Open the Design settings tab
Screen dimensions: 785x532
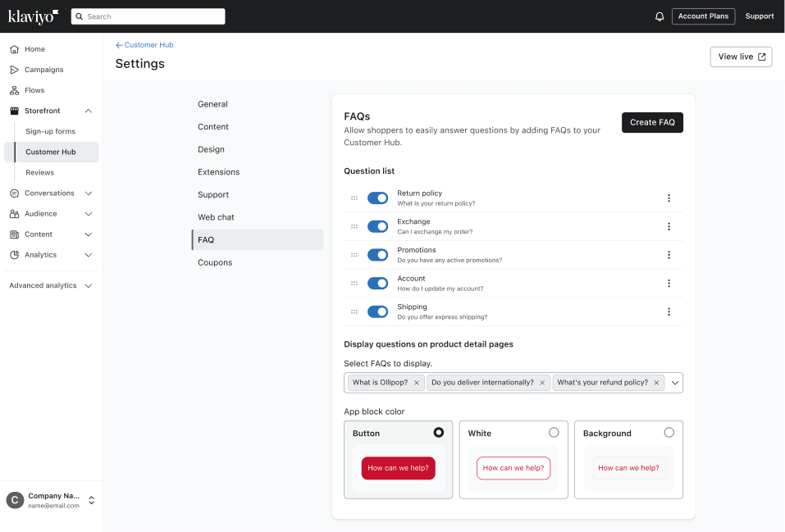(x=258, y=149)
